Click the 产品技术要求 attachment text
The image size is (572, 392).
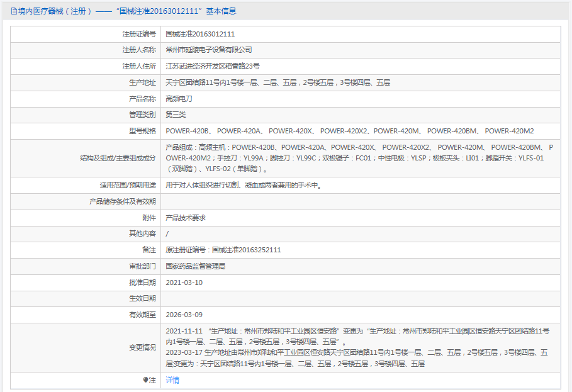(186, 218)
